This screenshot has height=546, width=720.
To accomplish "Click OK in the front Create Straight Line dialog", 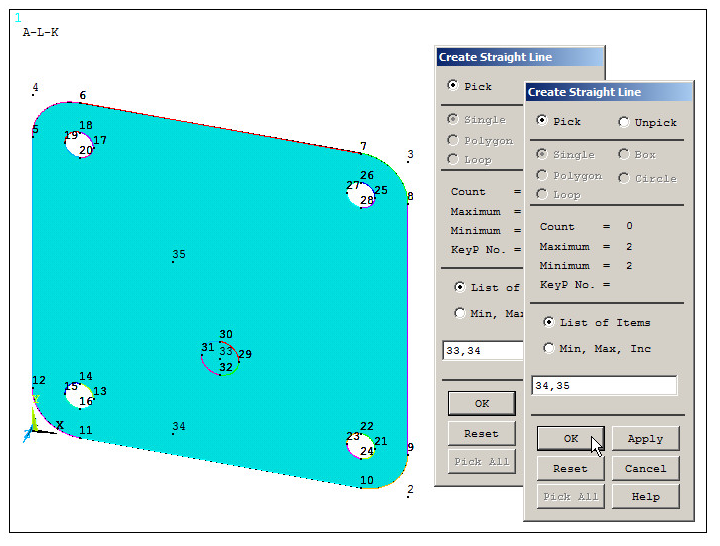I will click(570, 439).
